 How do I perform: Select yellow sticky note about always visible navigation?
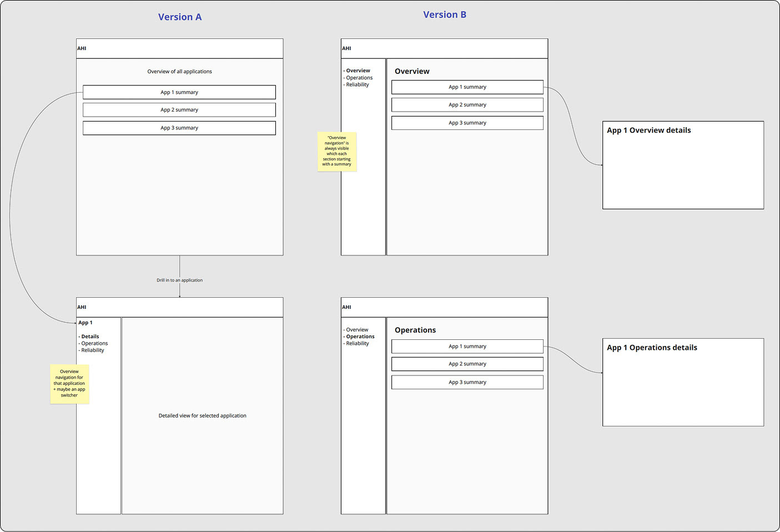(337, 151)
